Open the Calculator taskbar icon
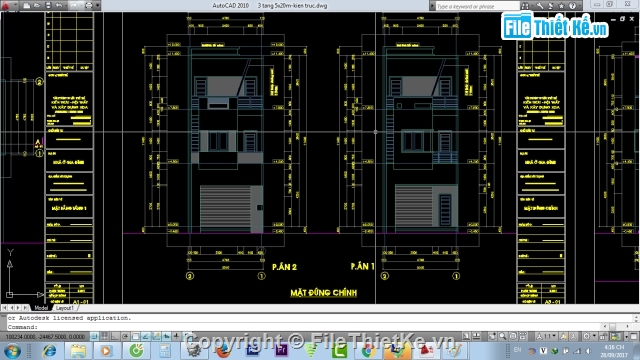This screenshot has height=360, width=640. pyautogui.click(x=165, y=351)
